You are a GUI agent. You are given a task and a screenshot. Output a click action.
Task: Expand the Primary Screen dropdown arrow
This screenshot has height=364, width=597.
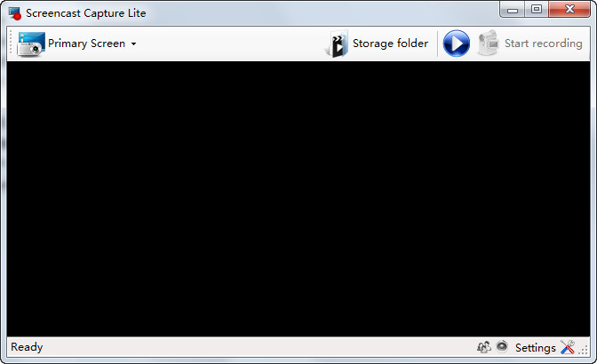(133, 44)
